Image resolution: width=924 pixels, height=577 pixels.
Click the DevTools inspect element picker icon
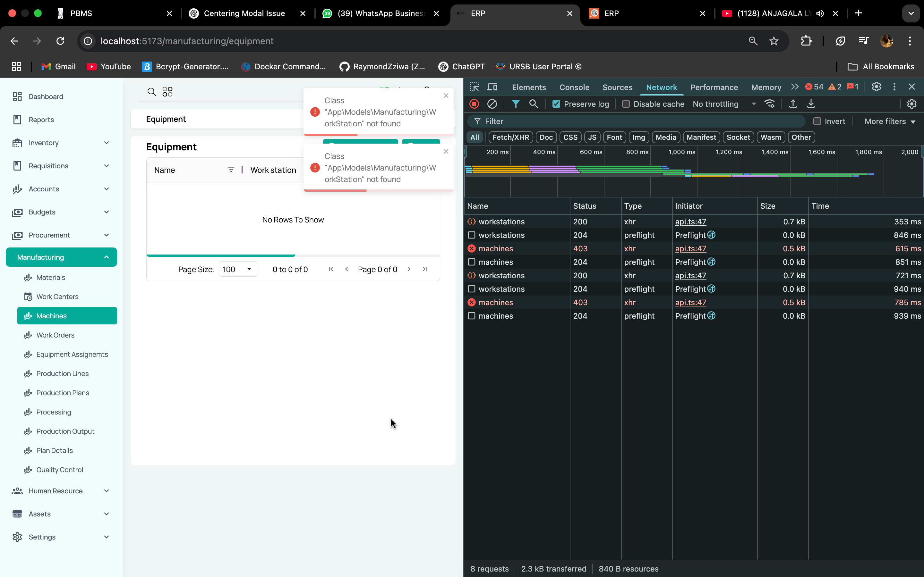pos(474,87)
